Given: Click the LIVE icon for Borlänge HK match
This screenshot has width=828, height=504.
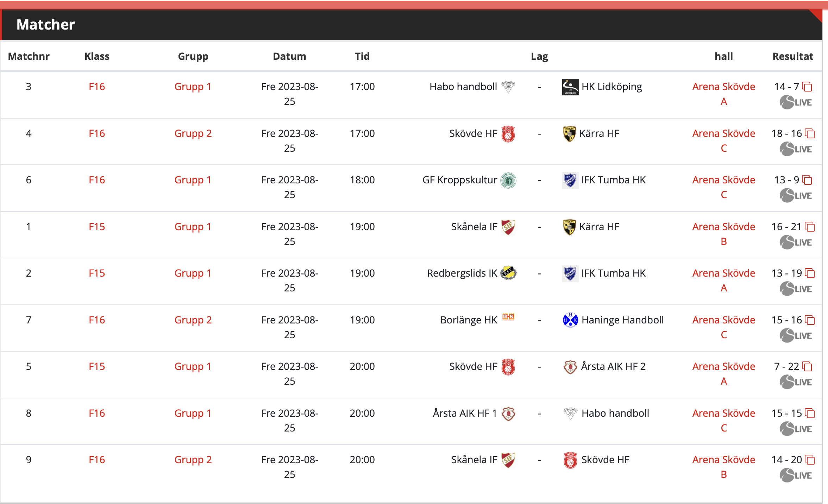Looking at the screenshot, I should (796, 335).
